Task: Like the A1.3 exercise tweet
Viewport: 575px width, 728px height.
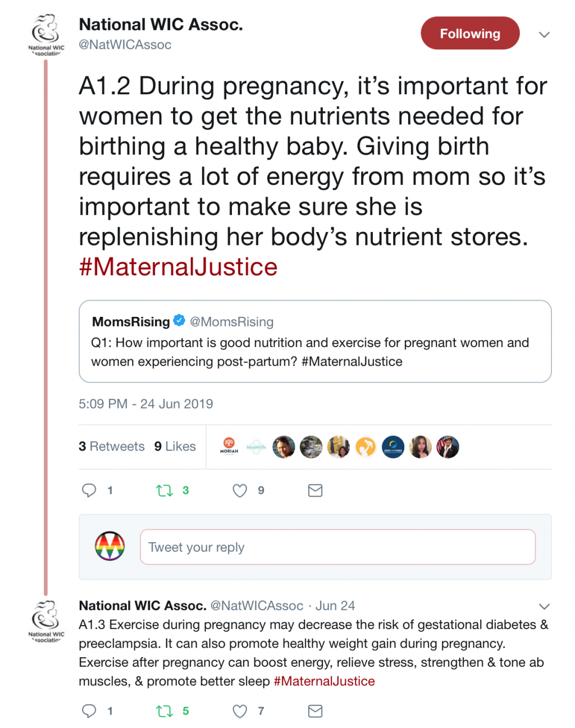Action: coord(240,711)
